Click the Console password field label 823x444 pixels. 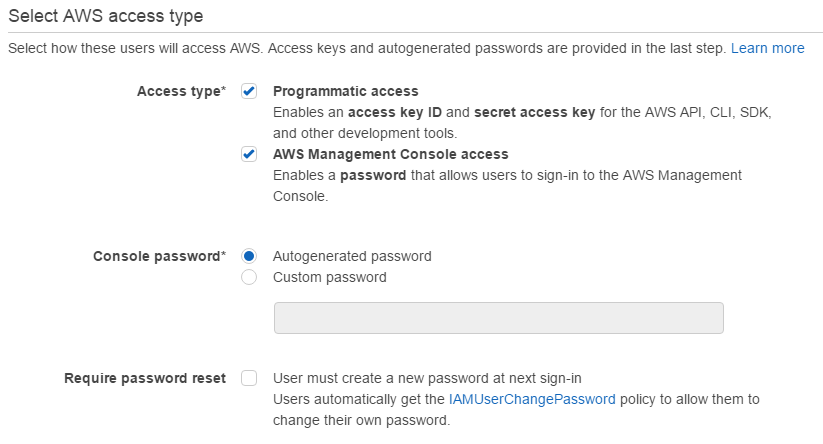160,256
